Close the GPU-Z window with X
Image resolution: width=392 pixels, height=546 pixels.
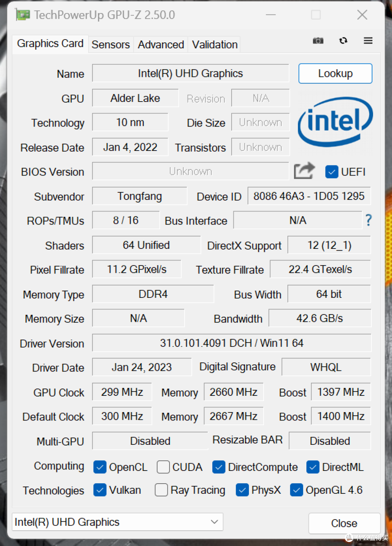pos(362,15)
